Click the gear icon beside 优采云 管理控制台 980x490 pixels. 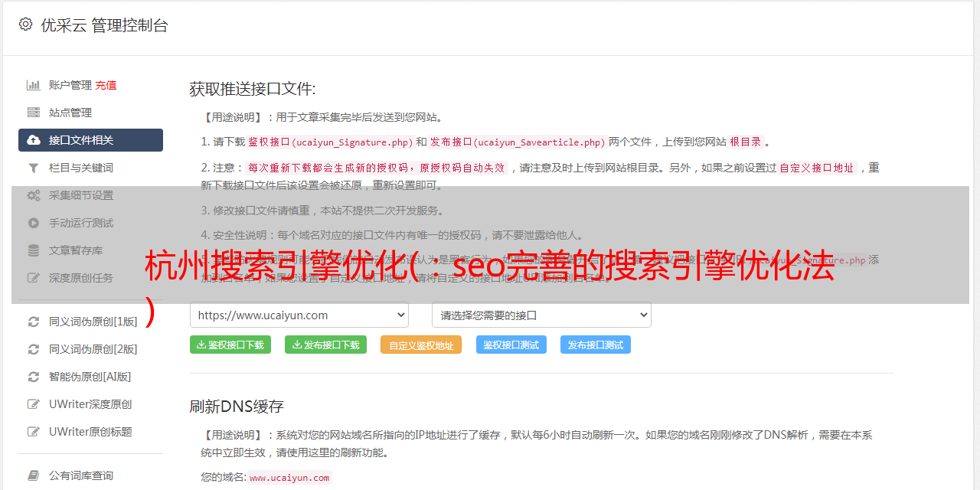pyautogui.click(x=25, y=24)
